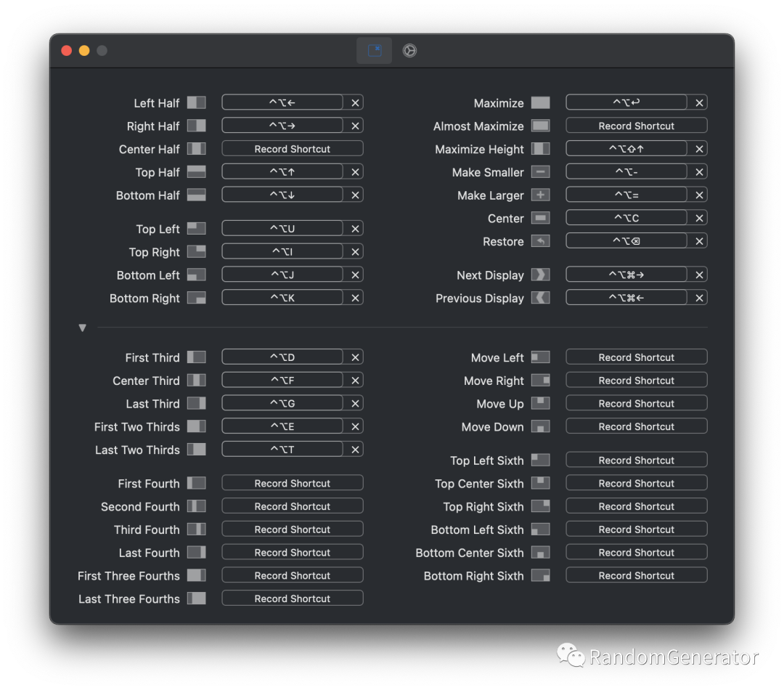This screenshot has height=690, width=784.
Task: Collapse the extra shortcuts disclosure triangle
Action: point(83,328)
